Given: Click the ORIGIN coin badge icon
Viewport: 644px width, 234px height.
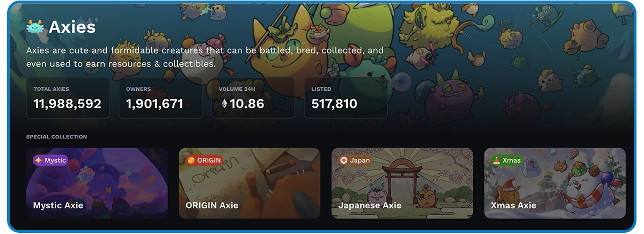Looking at the screenshot, I should (x=191, y=160).
